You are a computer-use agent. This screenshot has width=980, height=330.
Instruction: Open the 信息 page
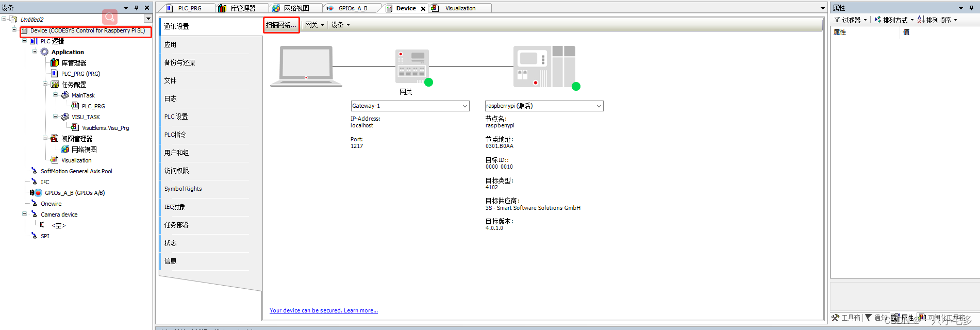(205, 261)
